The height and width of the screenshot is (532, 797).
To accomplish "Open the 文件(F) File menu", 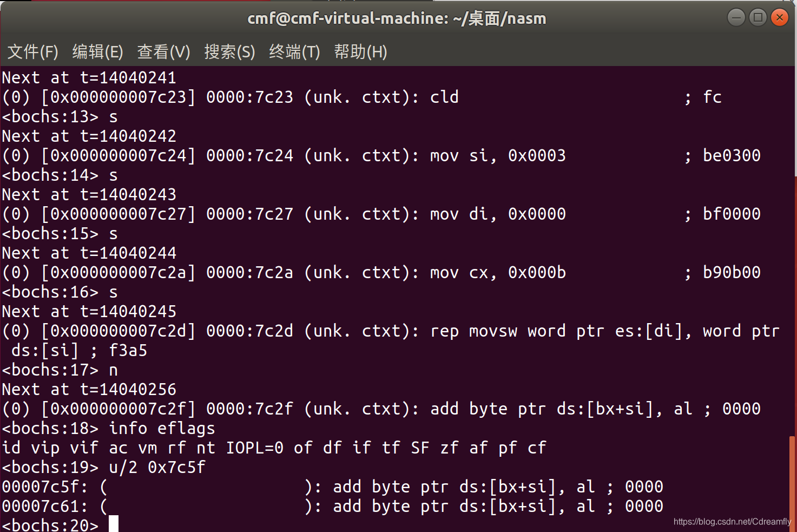I will click(33, 52).
